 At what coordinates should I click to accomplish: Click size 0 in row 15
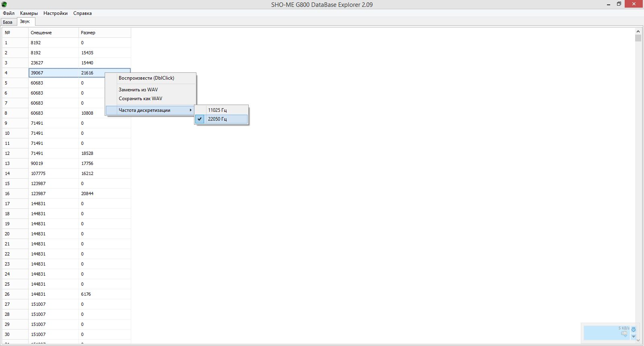tap(83, 183)
